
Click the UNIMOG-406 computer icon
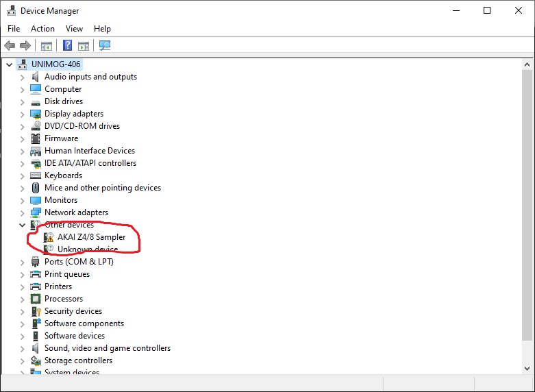pos(22,64)
